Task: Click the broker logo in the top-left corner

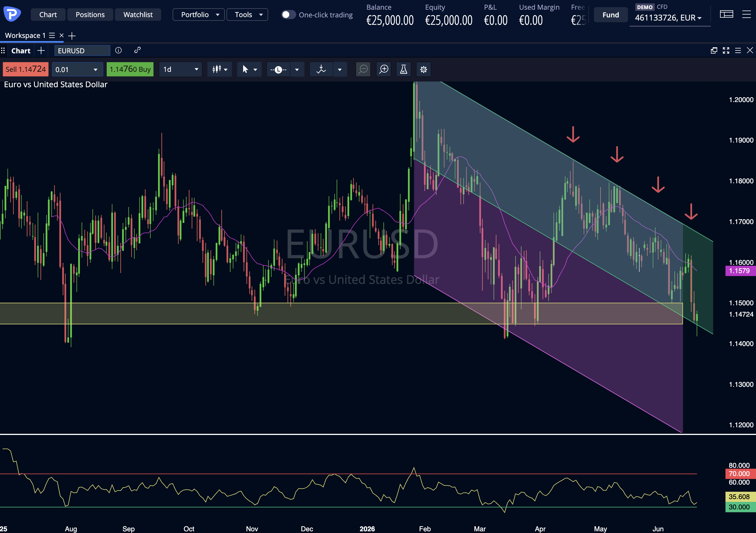Action: [x=12, y=14]
